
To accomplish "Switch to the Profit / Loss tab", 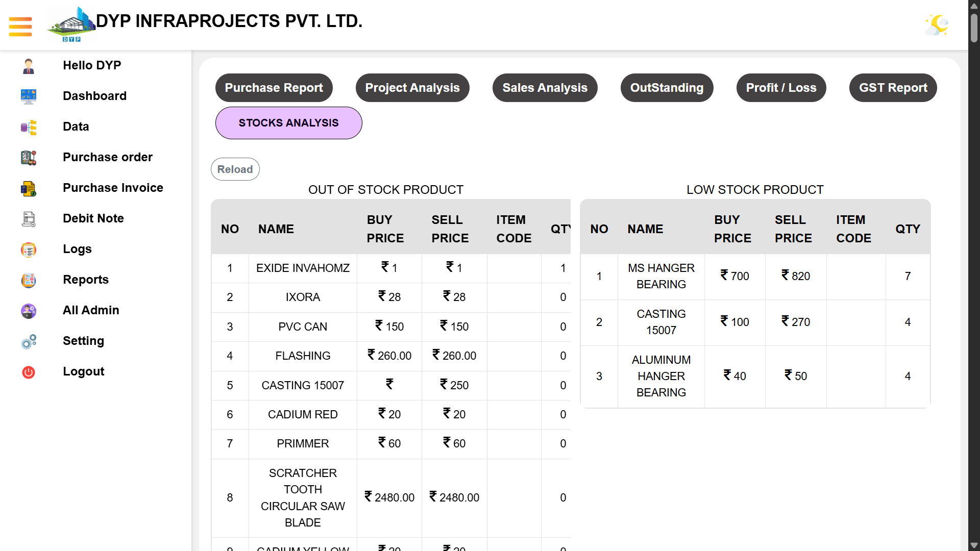I will point(781,88).
